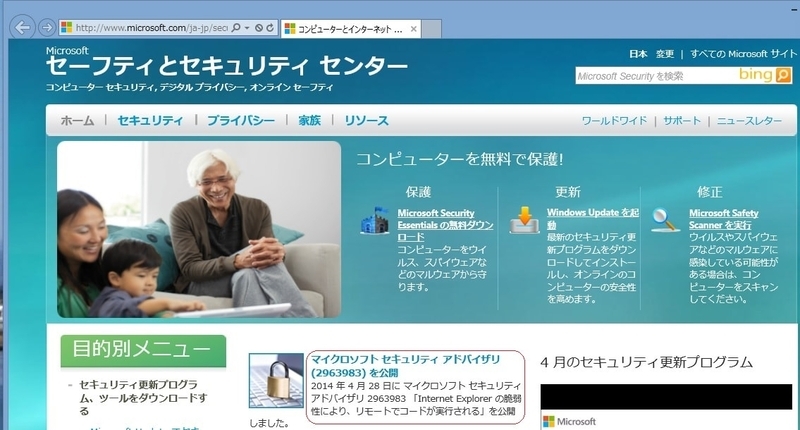
Task: Click the 日本 region label
Action: tap(638, 54)
